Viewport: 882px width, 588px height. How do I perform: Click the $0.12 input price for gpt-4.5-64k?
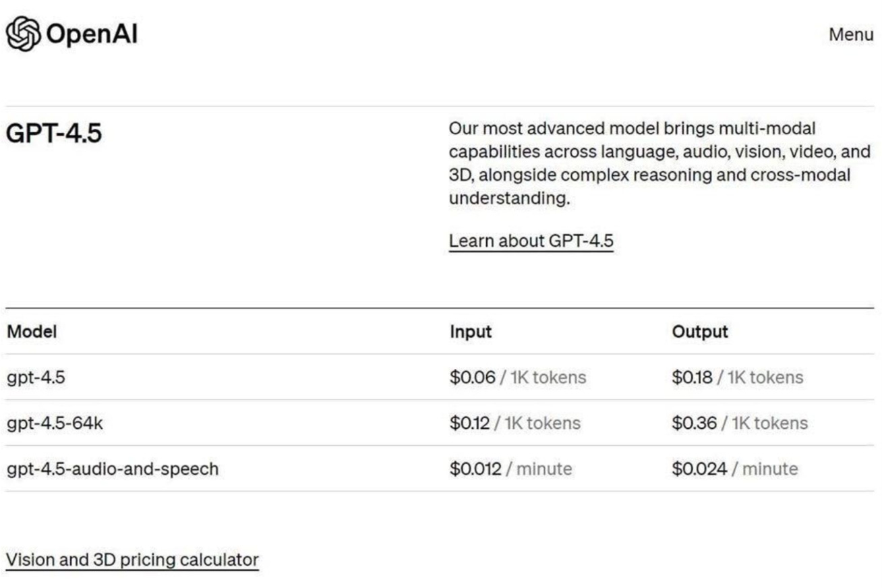click(x=470, y=423)
